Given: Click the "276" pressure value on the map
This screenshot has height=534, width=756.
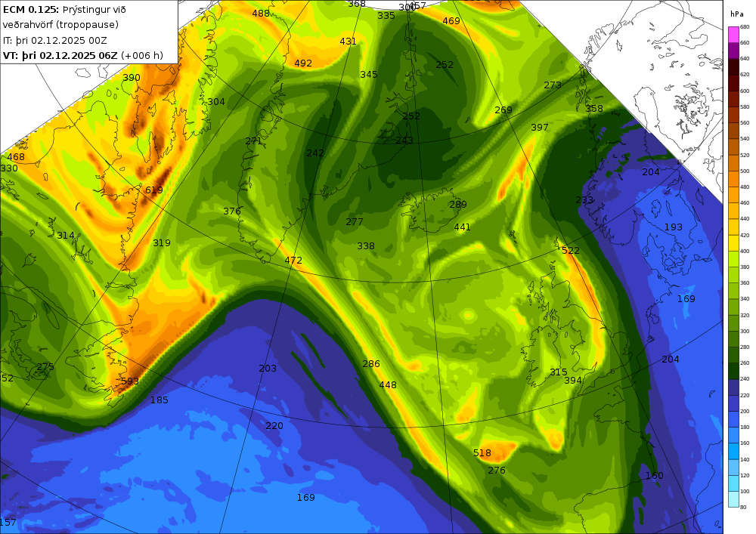Looking at the screenshot, I should [x=497, y=471].
